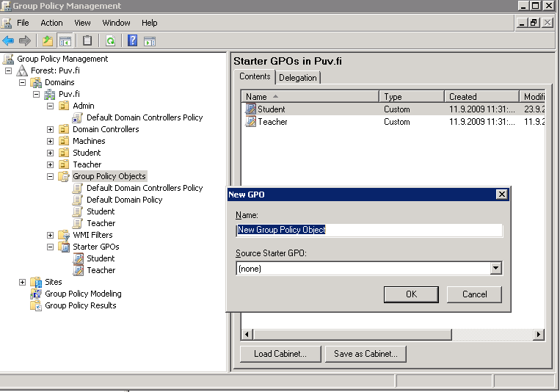Switch to the Contents tab
560x392 pixels.
(x=255, y=76)
